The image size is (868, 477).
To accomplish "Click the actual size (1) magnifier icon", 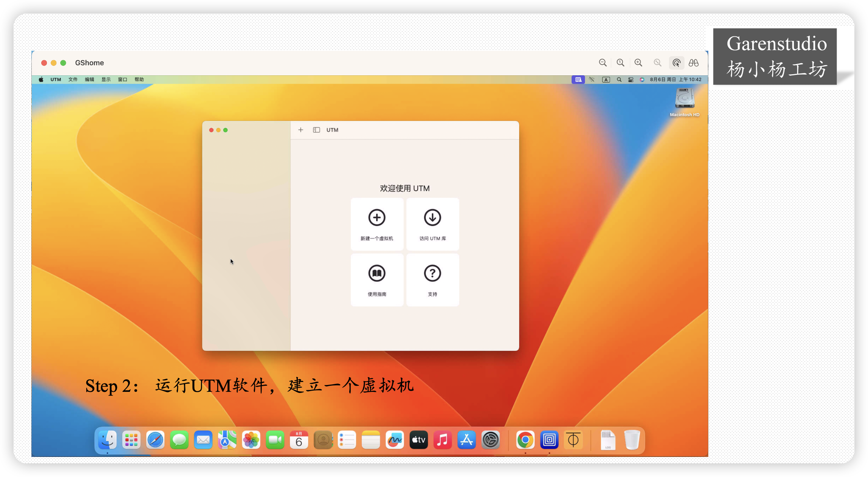I will click(x=621, y=63).
